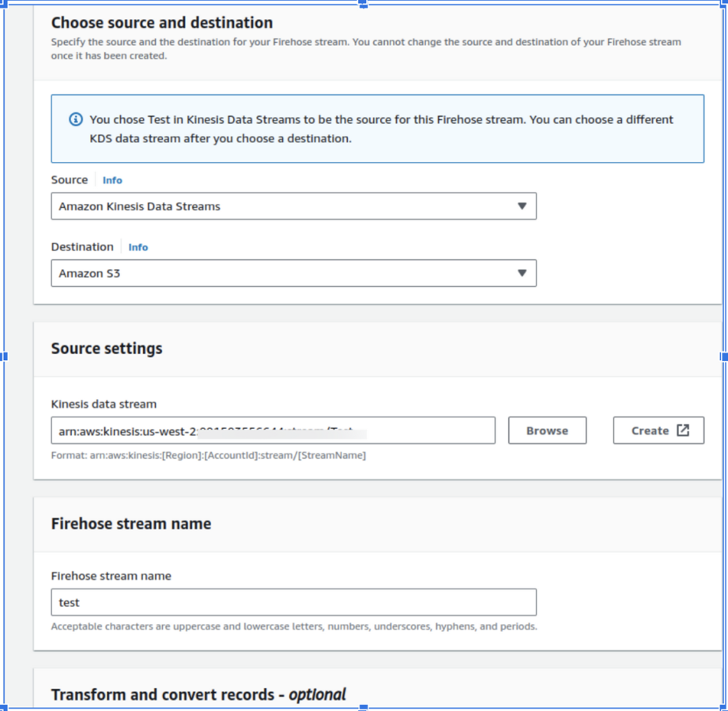Click the Create button to make a stream
Image resolution: width=728 pixels, height=711 pixels.
(658, 431)
